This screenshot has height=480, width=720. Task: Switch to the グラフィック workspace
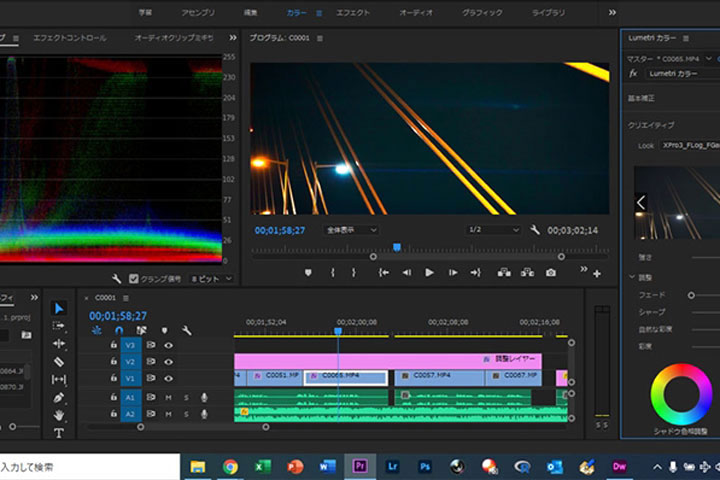[x=482, y=13]
